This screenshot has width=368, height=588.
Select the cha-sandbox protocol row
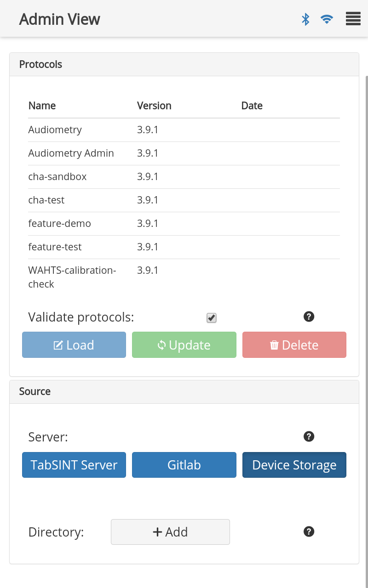184,177
